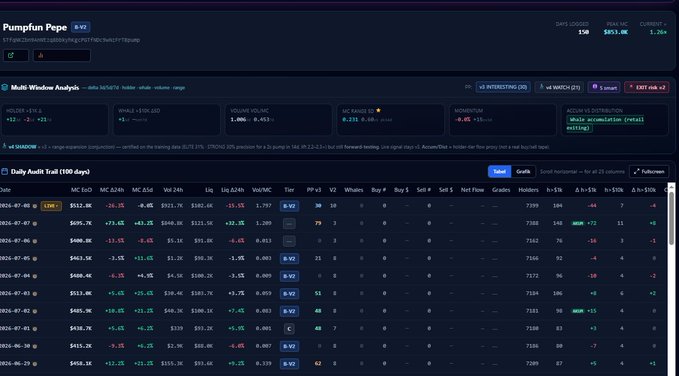Sort by the Net Flow column header
679x376 pixels.
click(472, 190)
